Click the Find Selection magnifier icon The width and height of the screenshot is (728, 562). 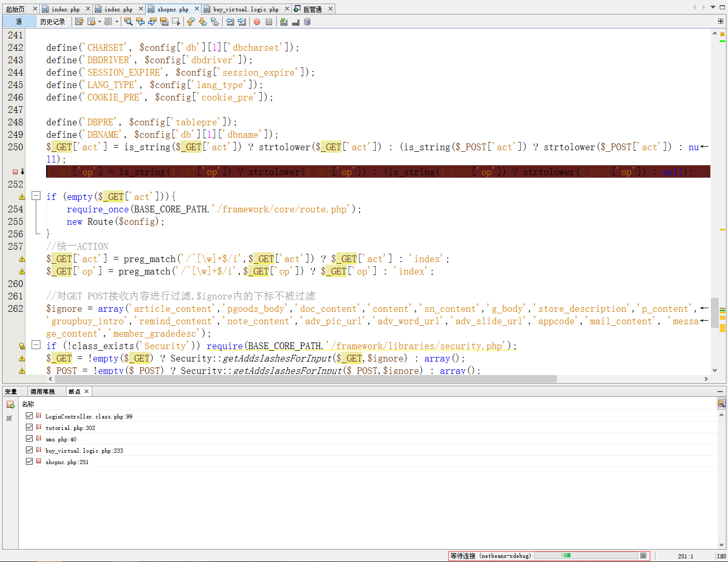(129, 22)
